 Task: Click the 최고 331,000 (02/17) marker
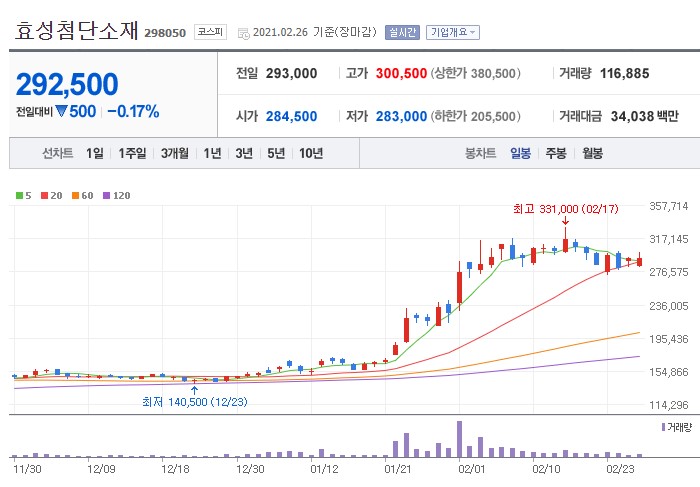tap(566, 209)
